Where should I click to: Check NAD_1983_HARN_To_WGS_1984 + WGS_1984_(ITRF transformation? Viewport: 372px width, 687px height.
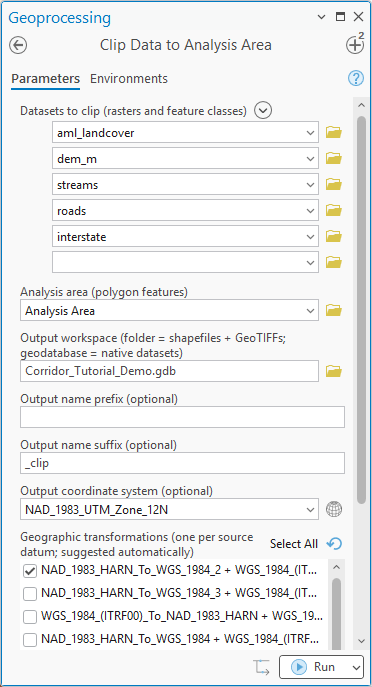(x=30, y=640)
